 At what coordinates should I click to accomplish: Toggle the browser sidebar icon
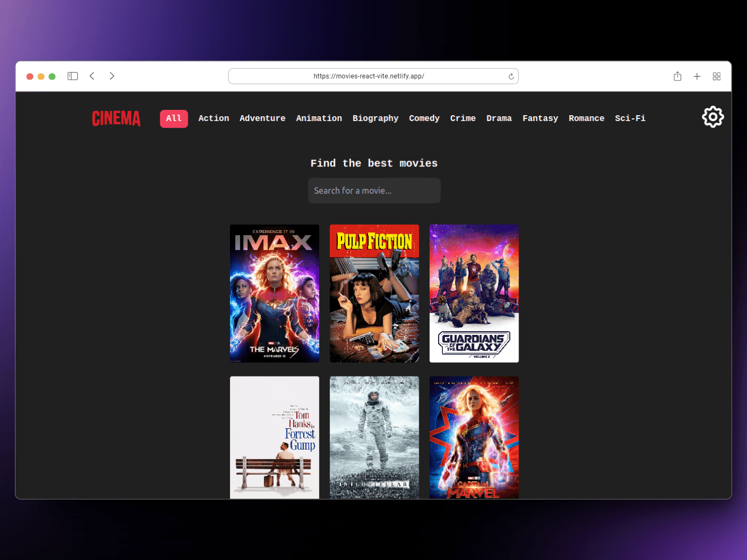click(x=73, y=76)
